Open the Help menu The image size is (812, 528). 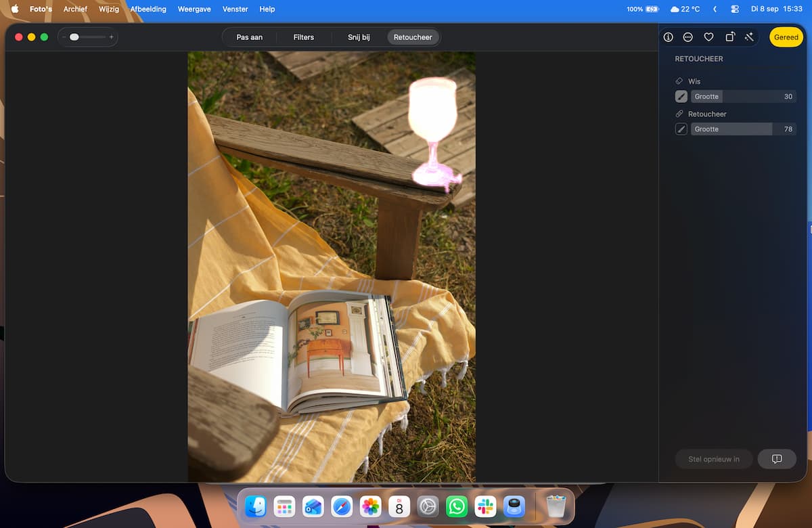click(x=267, y=9)
